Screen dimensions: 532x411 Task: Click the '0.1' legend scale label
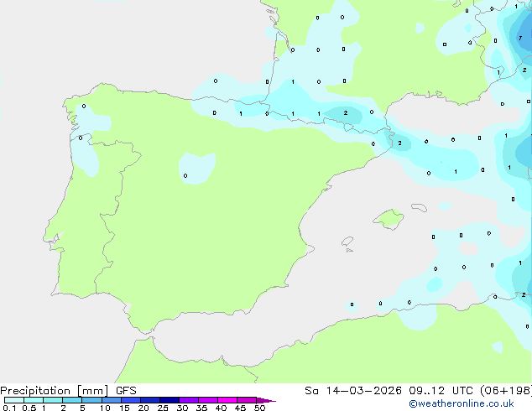(9, 408)
